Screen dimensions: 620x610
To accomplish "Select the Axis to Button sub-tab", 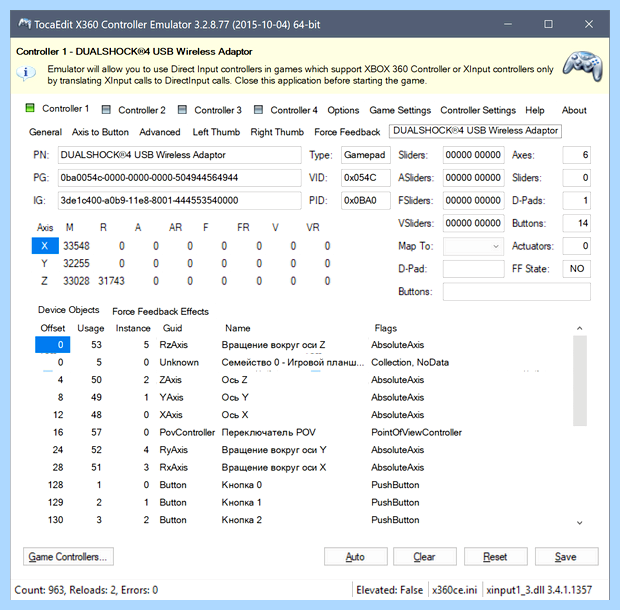I will (100, 132).
